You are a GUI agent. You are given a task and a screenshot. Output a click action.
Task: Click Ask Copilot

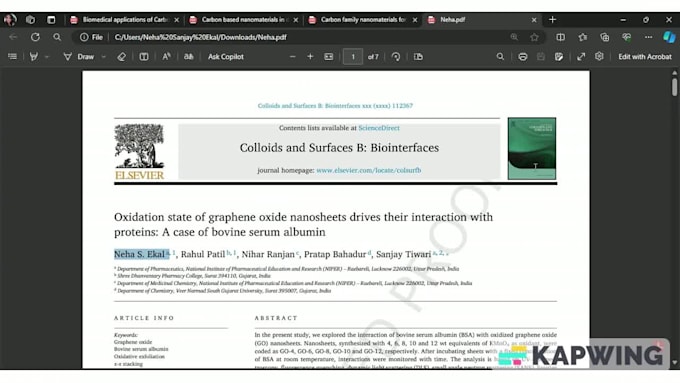[226, 57]
